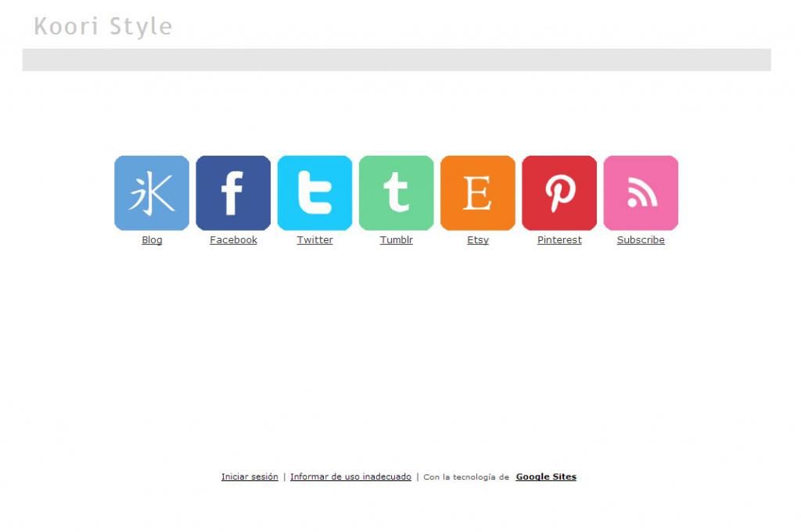Visit the Tumblr text link
Image resolution: width=801 pixels, height=532 pixels.
point(397,240)
